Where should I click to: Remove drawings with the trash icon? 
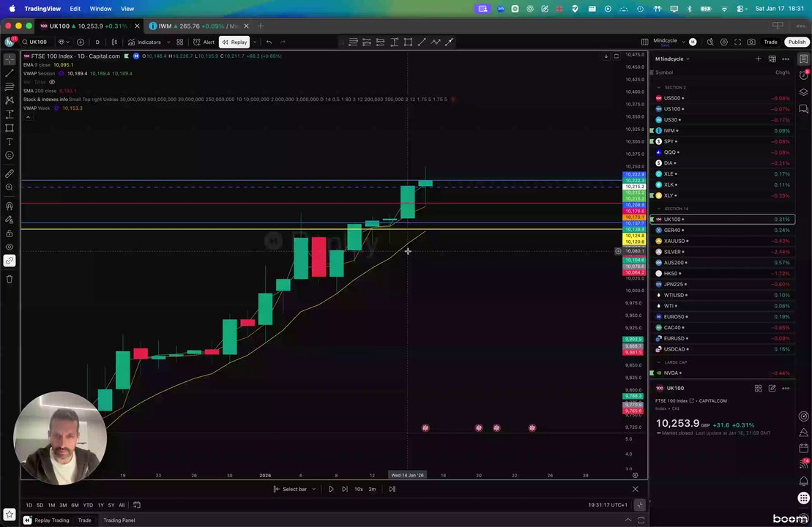tap(10, 279)
